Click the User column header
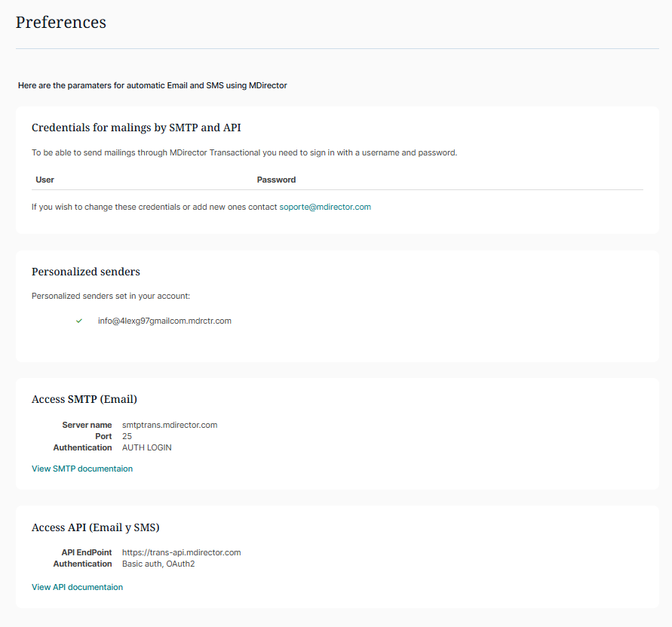This screenshot has width=672, height=627. pos(45,180)
